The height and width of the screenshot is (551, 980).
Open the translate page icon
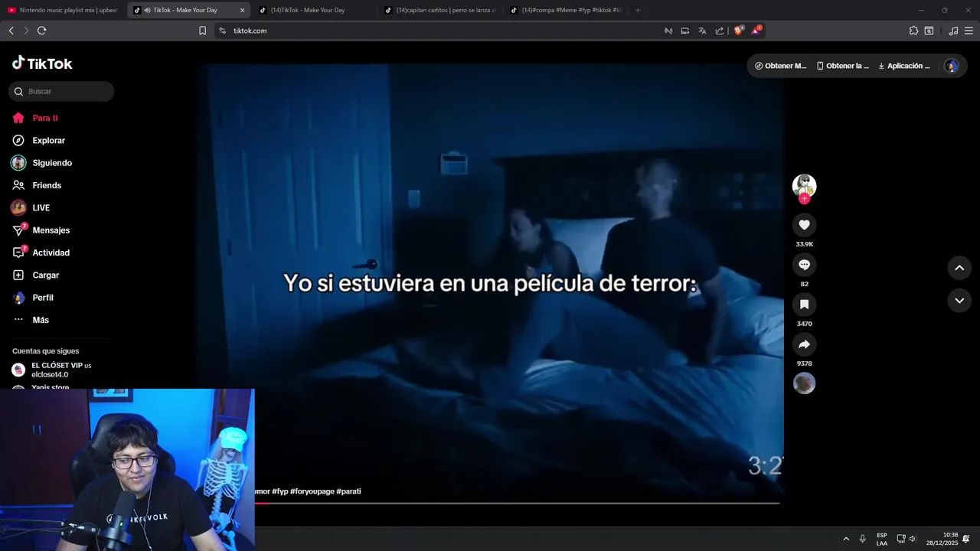pos(702,31)
